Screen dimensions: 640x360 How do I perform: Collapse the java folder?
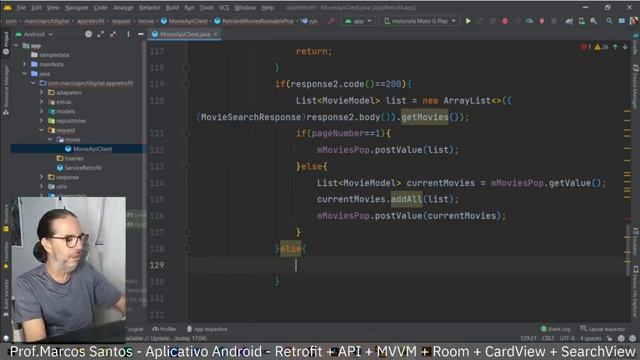click(x=24, y=73)
